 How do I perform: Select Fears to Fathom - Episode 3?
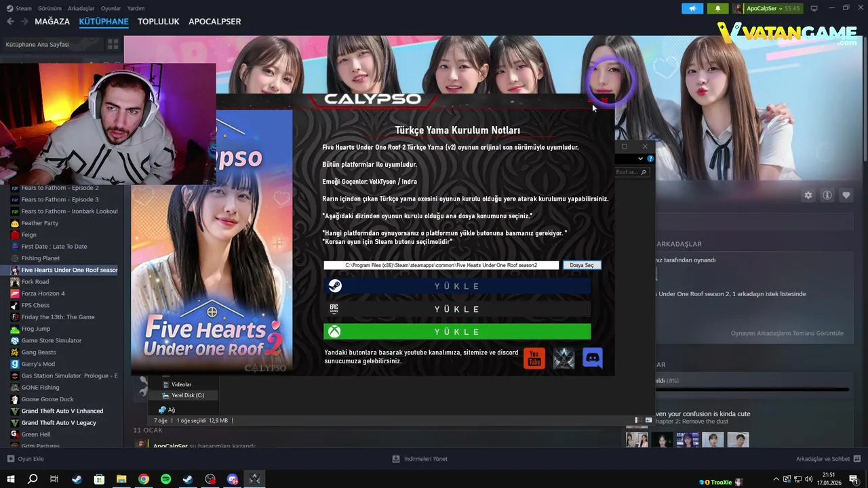60,199
